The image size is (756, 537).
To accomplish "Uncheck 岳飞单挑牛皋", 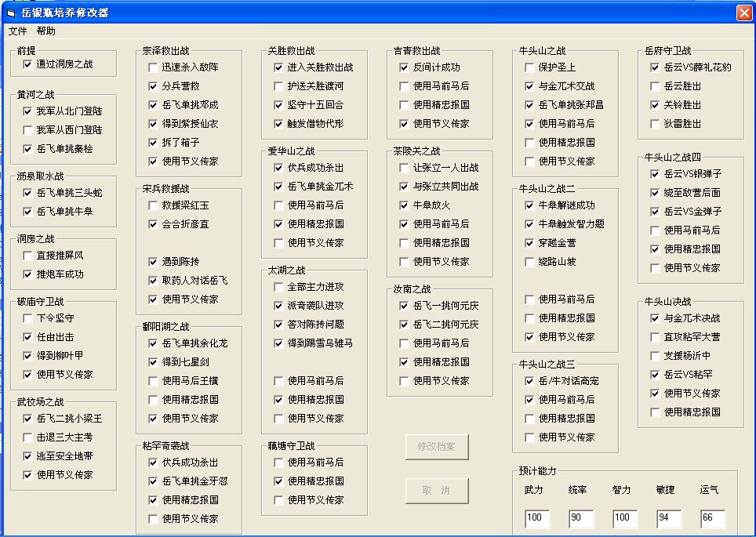I will 27,212.
